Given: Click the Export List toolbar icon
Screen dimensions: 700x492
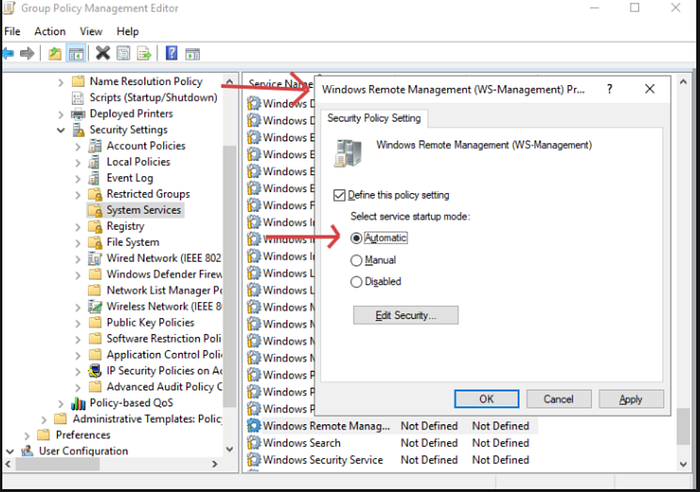Looking at the screenshot, I should pos(144,54).
